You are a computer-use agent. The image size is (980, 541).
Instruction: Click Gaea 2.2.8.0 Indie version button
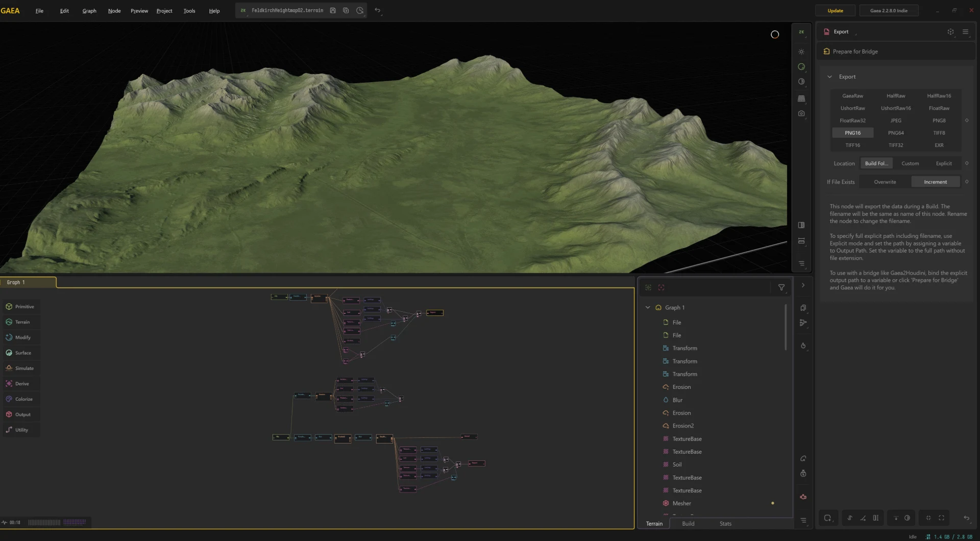tap(889, 11)
